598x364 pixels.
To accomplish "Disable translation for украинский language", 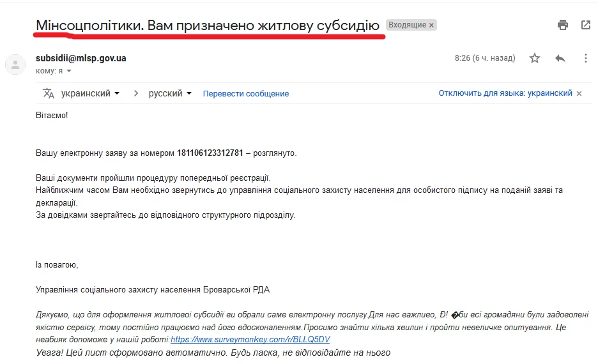I will click(x=505, y=93).
